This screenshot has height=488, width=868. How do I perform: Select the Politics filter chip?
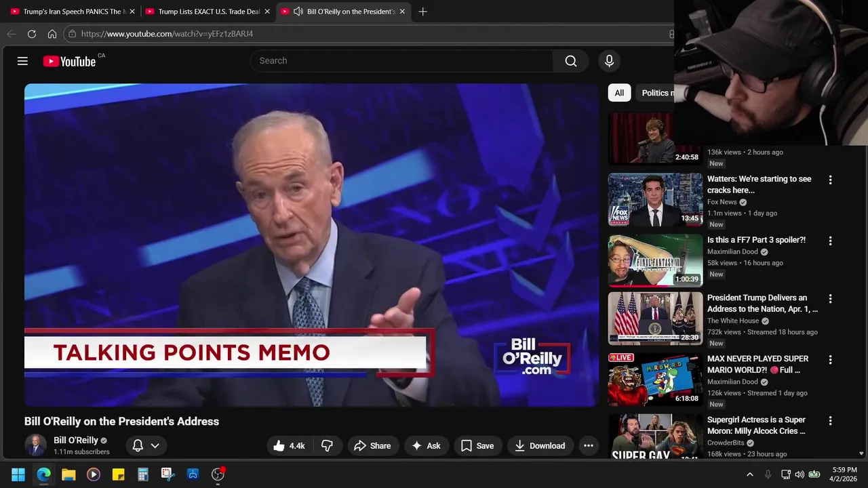coord(655,93)
